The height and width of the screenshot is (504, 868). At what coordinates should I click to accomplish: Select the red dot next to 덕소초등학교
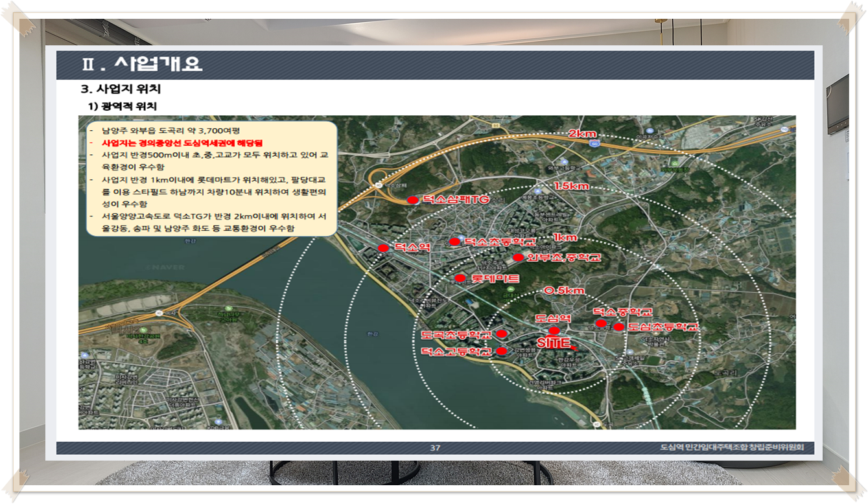[454, 242]
